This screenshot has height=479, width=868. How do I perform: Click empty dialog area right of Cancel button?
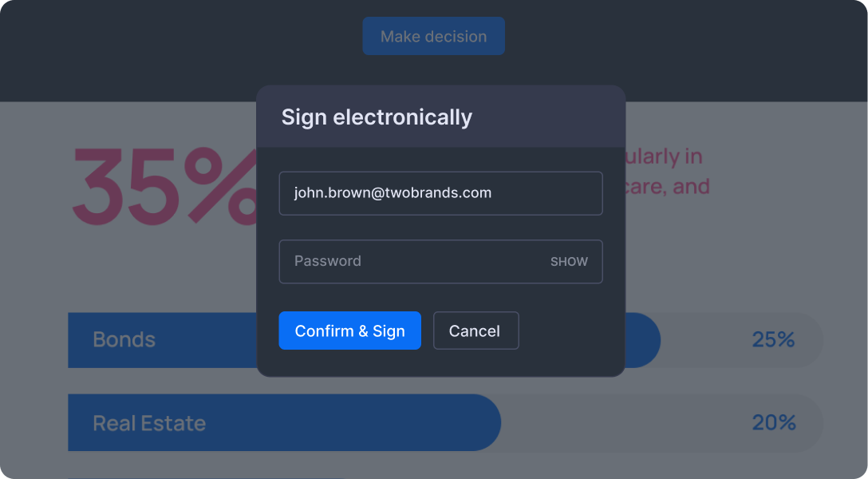tap(570, 331)
